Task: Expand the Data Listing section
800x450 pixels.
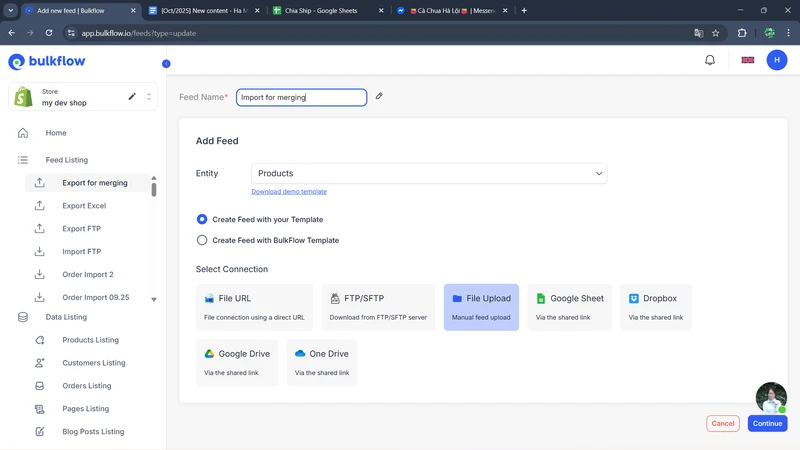Action: point(66,317)
